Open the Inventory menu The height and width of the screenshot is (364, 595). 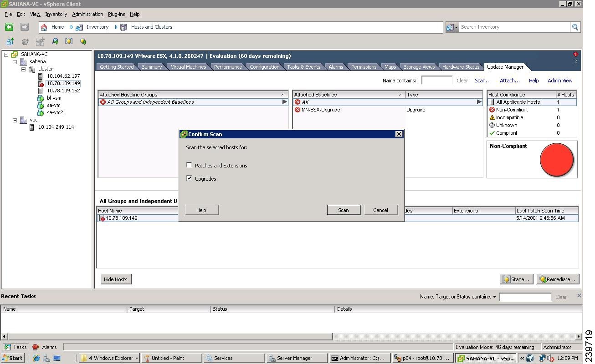pyautogui.click(x=56, y=14)
